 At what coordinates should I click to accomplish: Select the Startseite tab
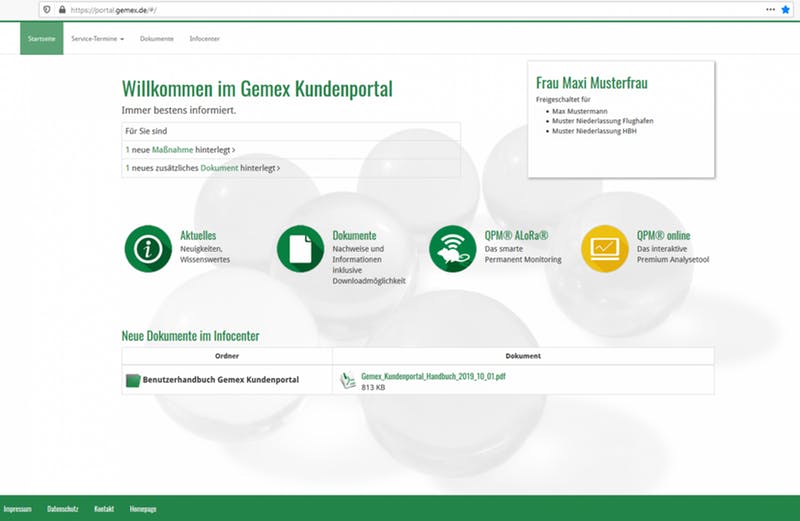[x=42, y=38]
